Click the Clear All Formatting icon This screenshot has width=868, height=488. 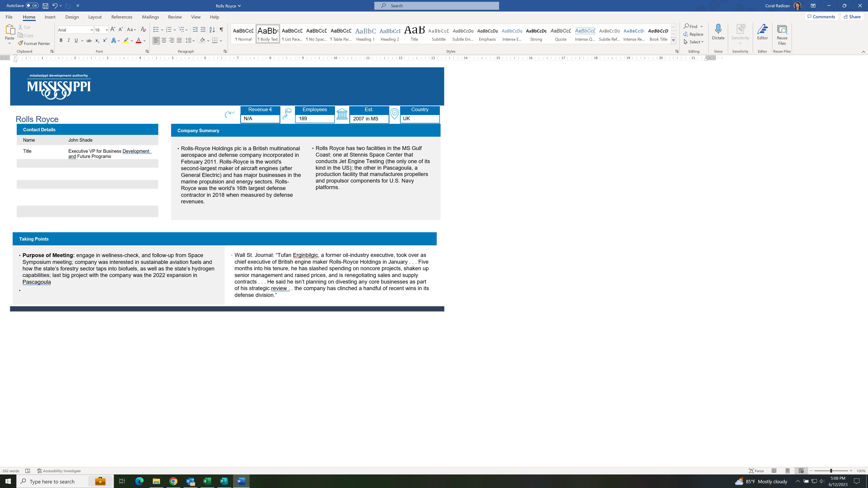[x=143, y=30]
